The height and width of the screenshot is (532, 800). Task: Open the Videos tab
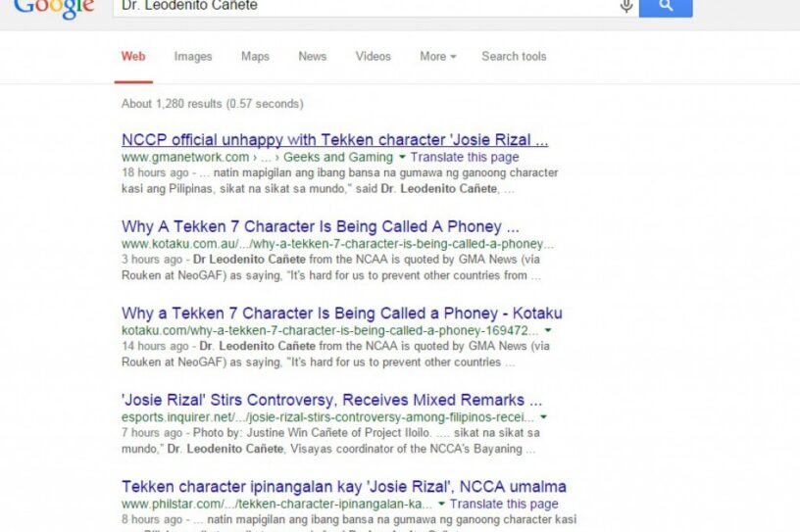373,57
